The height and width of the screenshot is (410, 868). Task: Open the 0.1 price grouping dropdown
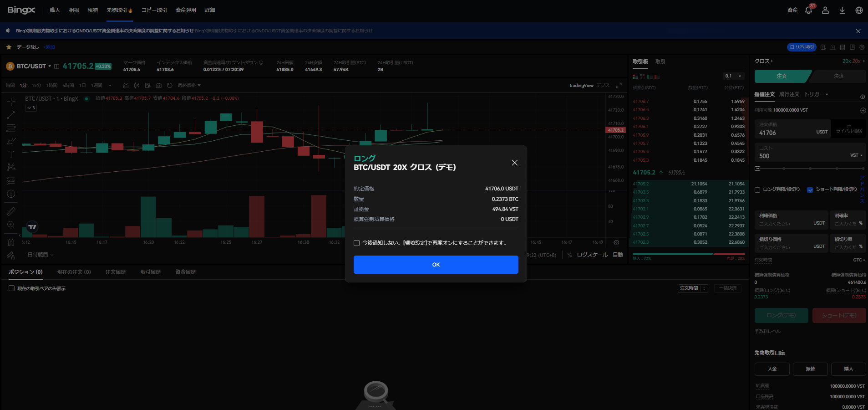click(x=734, y=76)
